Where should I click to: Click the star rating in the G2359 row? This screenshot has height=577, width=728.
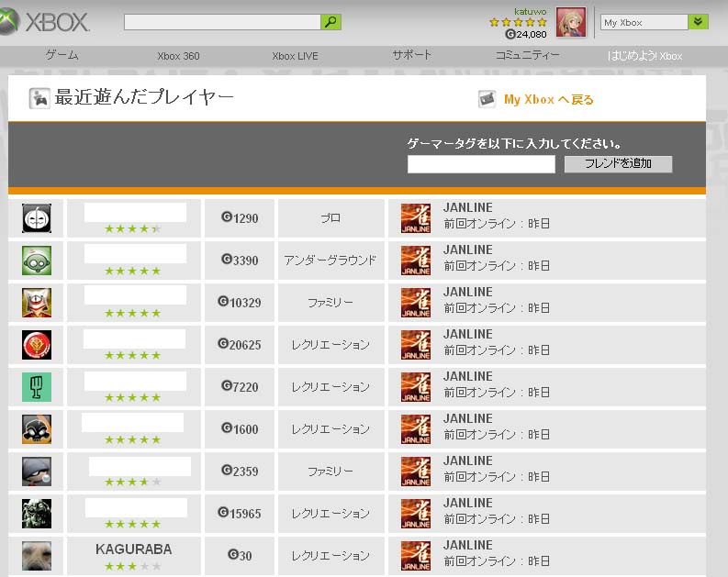point(133,482)
